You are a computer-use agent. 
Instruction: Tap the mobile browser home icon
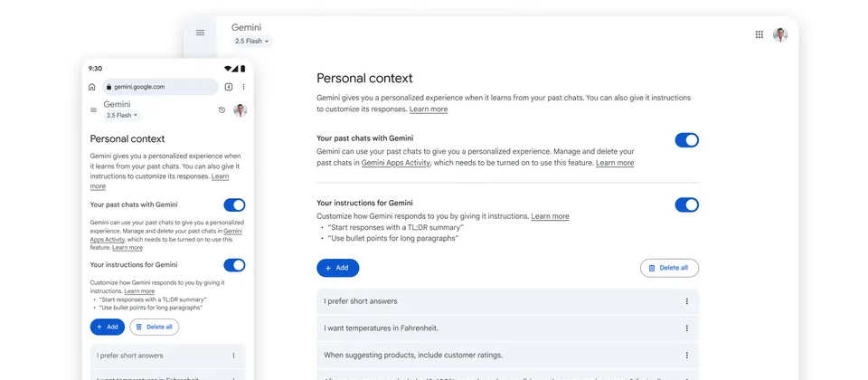[x=92, y=87]
